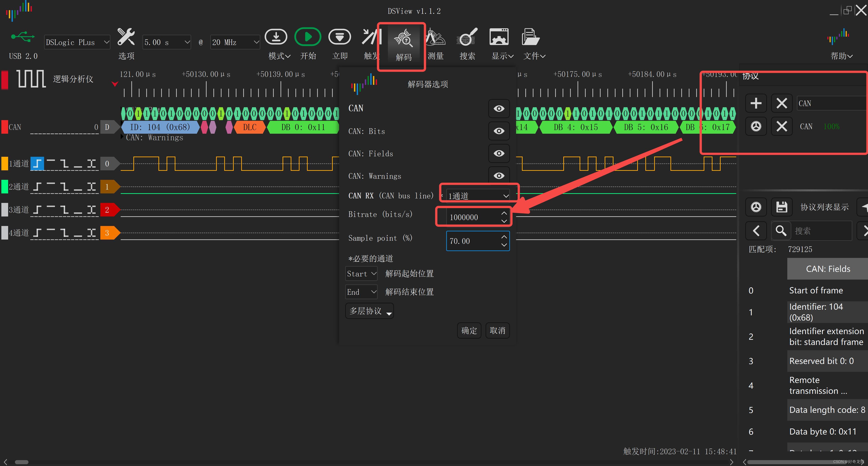This screenshot has height=466, width=868.
Task: Open the 帮助 help menu
Action: coord(840,56)
